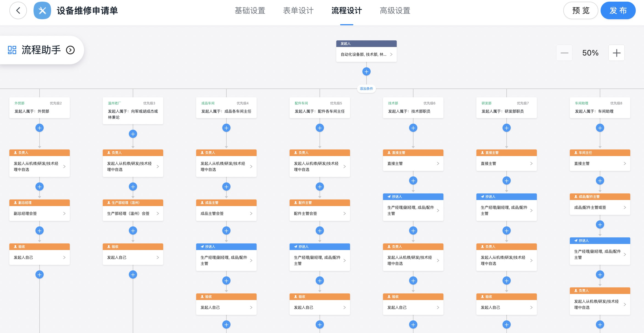Add node below 温州老厂 condition card
The height and width of the screenshot is (333, 644).
pyautogui.click(x=133, y=134)
